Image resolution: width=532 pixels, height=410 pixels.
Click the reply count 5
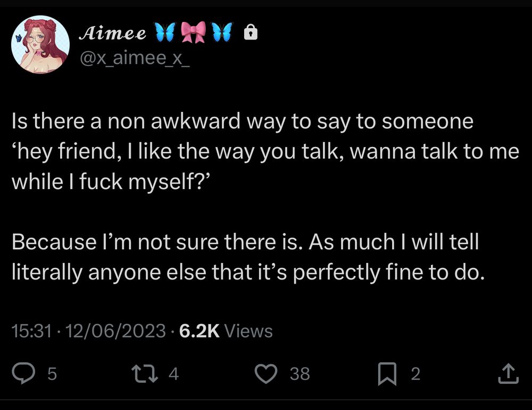(x=52, y=374)
